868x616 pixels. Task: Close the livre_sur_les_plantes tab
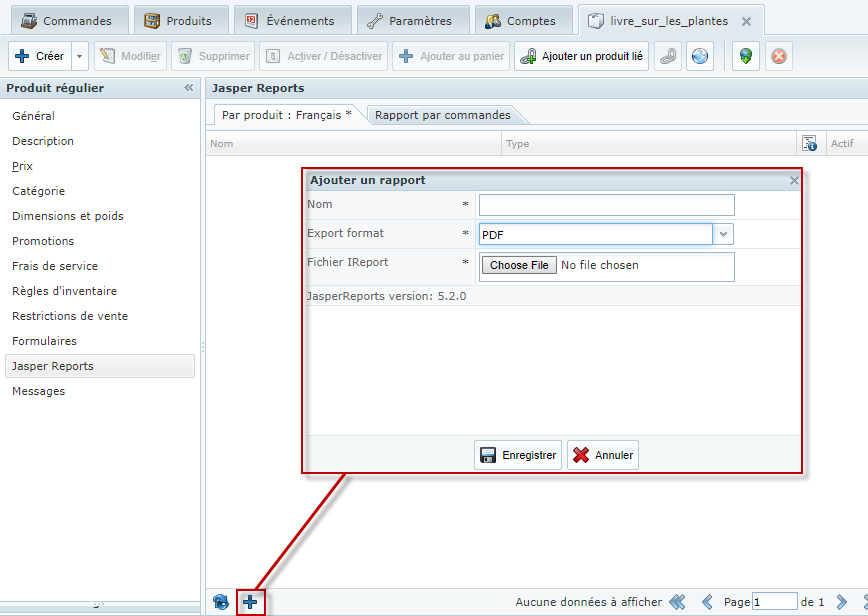[x=746, y=22]
